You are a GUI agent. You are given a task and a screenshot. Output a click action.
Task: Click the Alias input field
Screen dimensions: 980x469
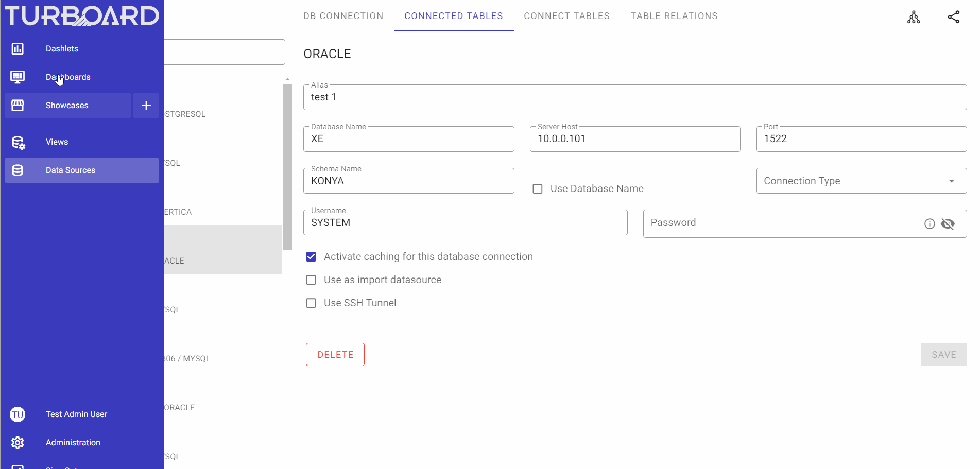tap(635, 97)
